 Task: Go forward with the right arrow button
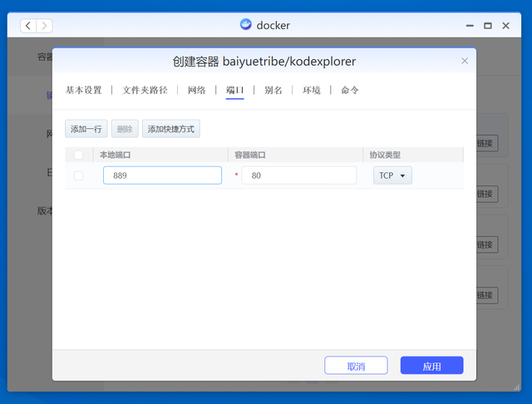pos(44,26)
